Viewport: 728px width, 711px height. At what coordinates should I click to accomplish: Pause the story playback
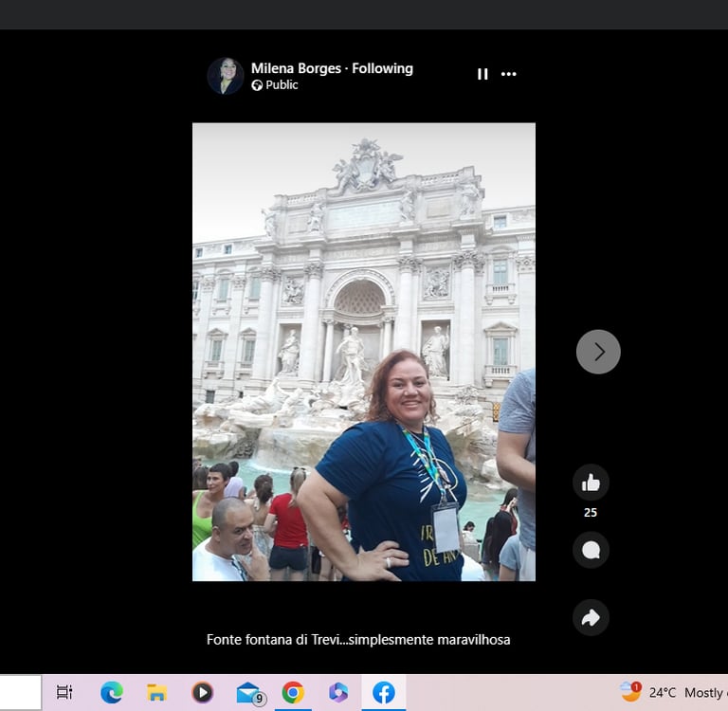pyautogui.click(x=482, y=74)
